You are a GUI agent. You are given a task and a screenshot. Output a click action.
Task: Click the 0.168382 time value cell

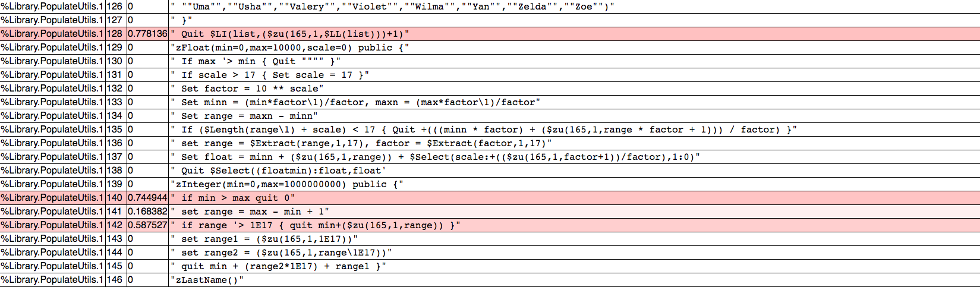click(147, 212)
